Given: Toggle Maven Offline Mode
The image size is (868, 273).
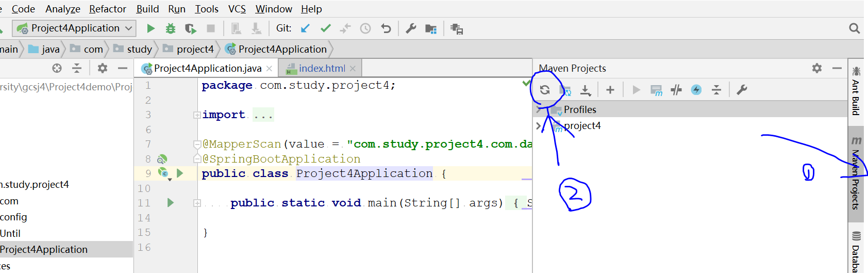Looking at the screenshot, I should tap(676, 90).
